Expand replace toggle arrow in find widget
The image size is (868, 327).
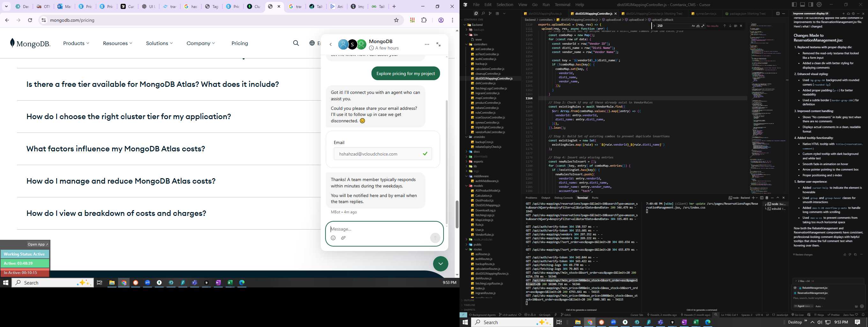tap(655, 26)
